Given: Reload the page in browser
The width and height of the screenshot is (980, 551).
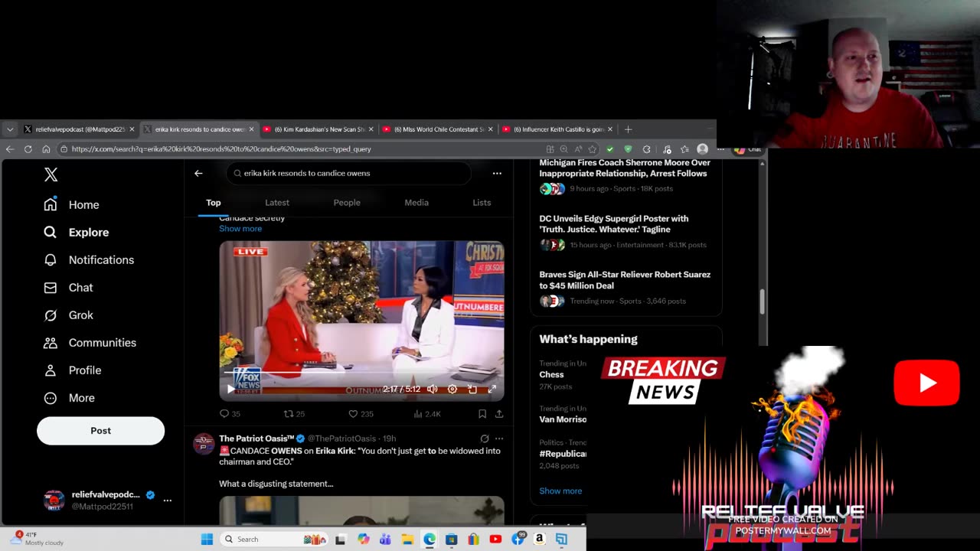Looking at the screenshot, I should point(28,149).
